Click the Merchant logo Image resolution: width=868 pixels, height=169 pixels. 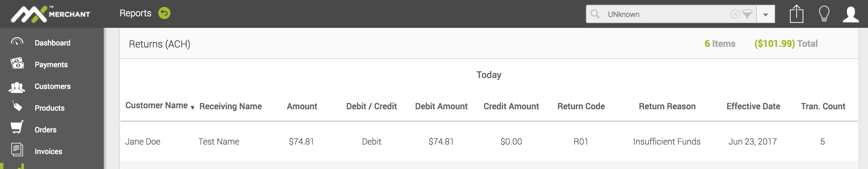[50, 14]
